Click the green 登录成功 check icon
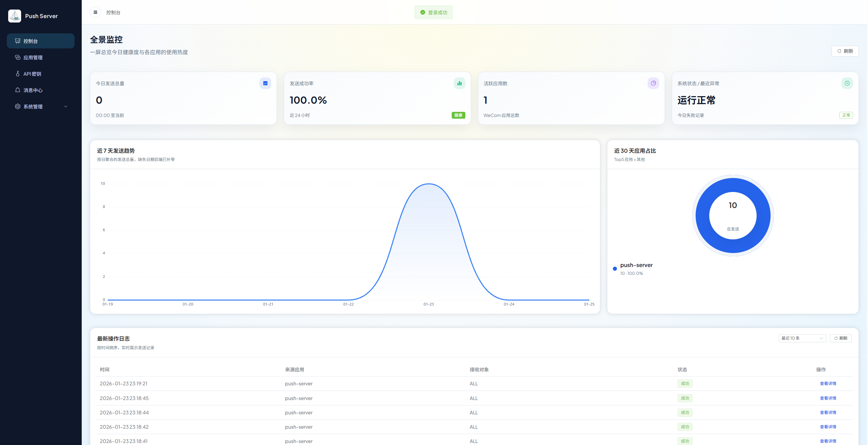The image size is (868, 445). [x=423, y=13]
